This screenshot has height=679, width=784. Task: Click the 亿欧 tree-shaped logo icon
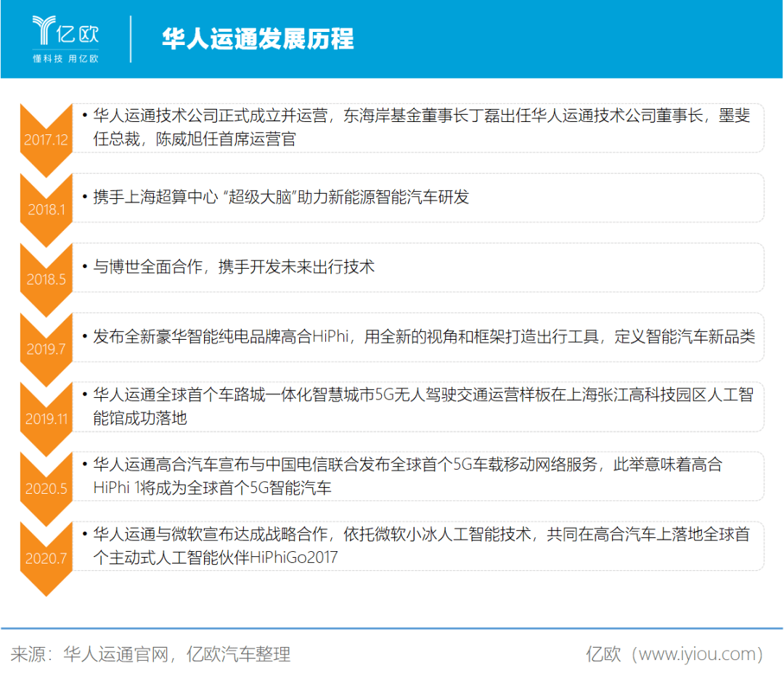(44, 31)
